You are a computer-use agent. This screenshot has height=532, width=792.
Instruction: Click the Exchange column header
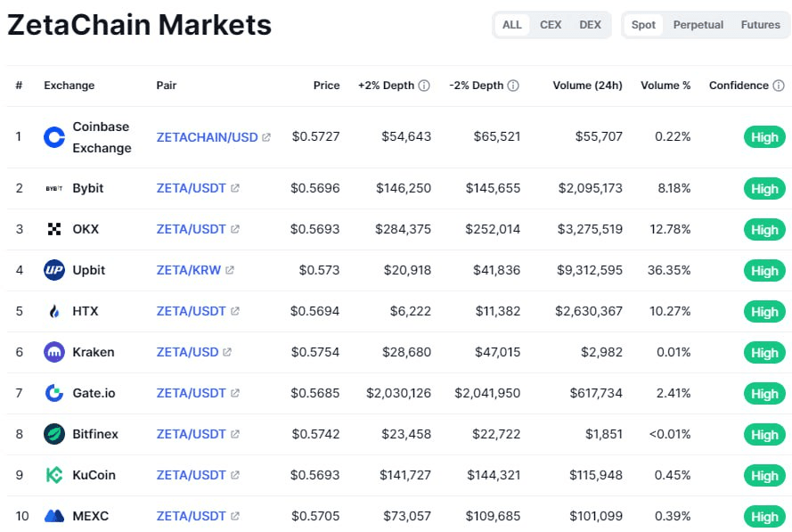click(69, 86)
